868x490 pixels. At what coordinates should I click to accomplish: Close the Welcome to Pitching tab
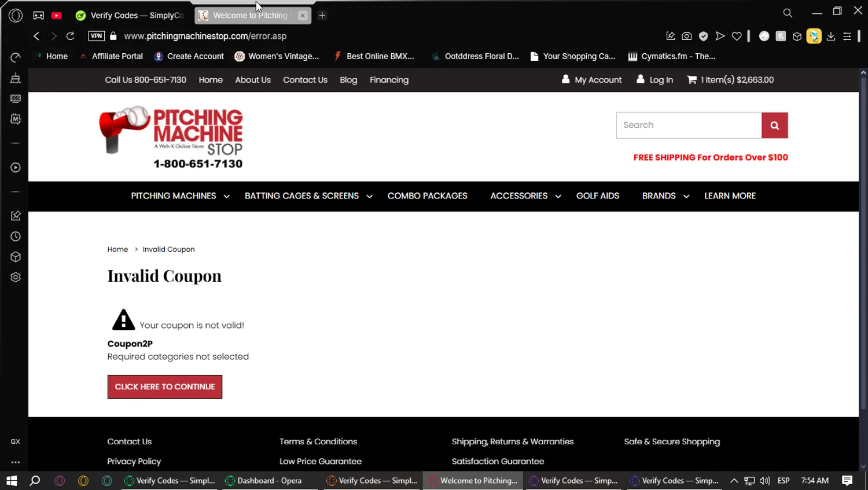point(303,16)
